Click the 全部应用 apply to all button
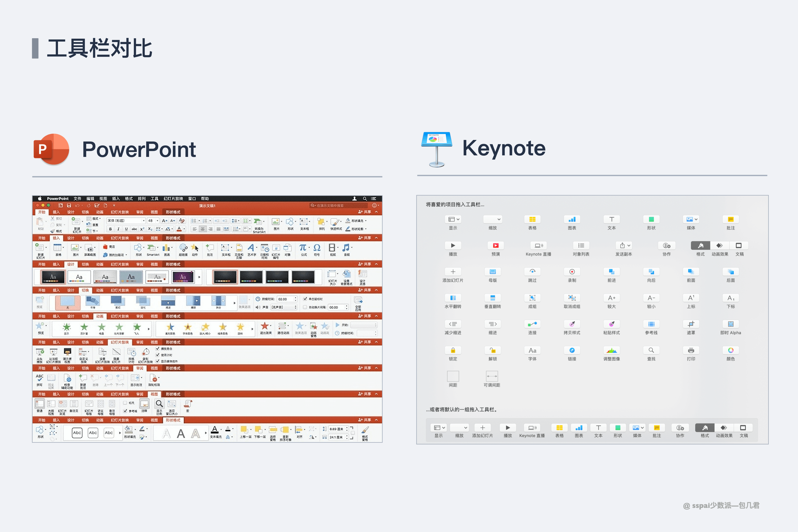Image resolution: width=798 pixels, height=532 pixels. (358, 304)
